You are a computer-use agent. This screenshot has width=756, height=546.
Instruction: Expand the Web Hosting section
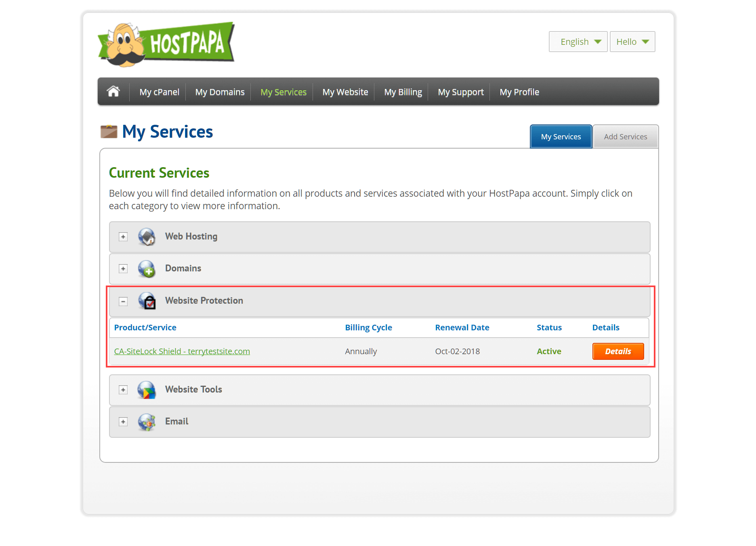click(123, 237)
